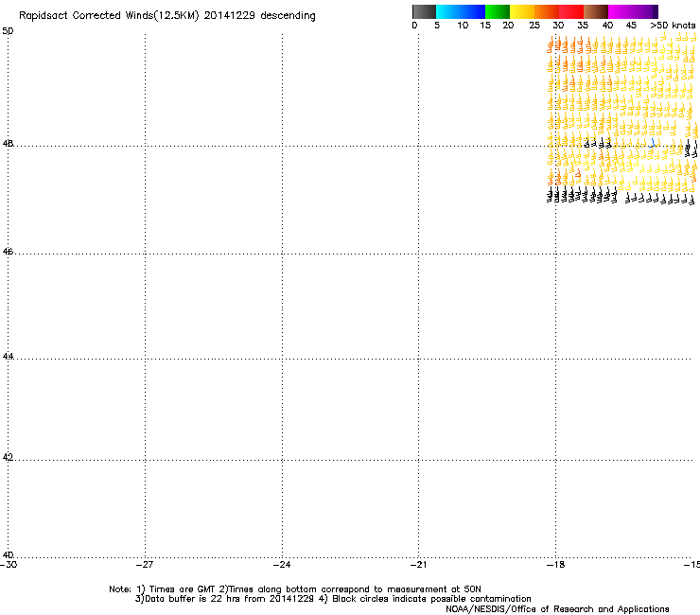Viewport: 700px width, 615px height.
Task: Click the '25' legend scale label
Action: 534,26
